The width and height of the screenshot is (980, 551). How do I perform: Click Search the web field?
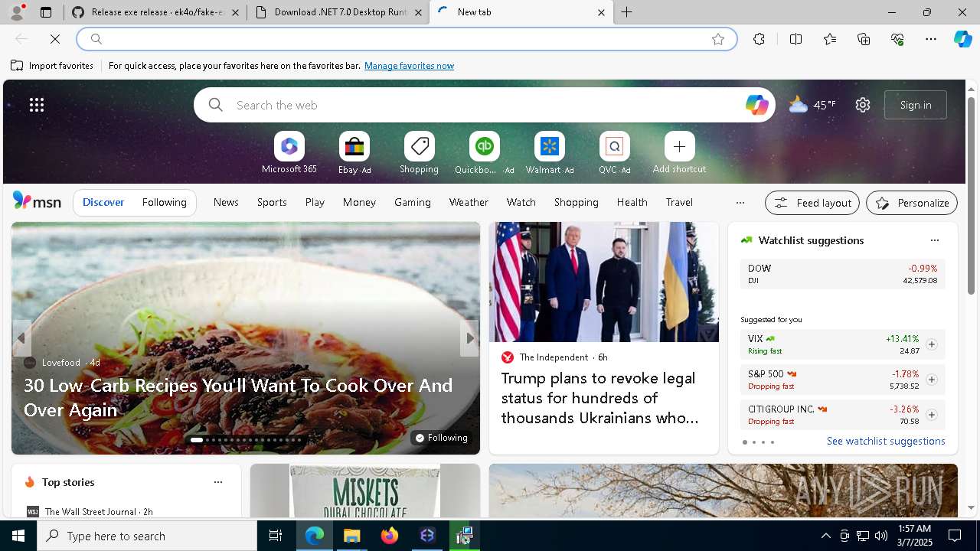484,105
